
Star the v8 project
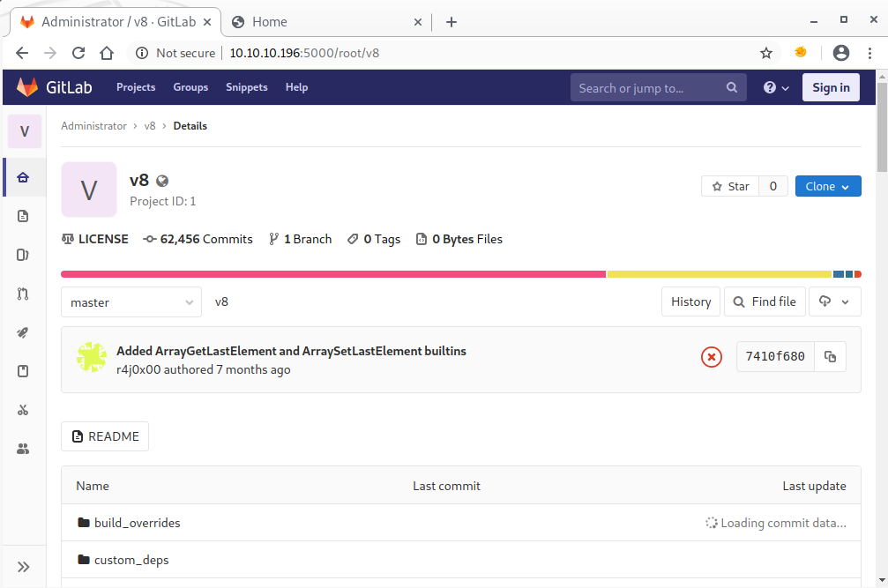tap(730, 186)
